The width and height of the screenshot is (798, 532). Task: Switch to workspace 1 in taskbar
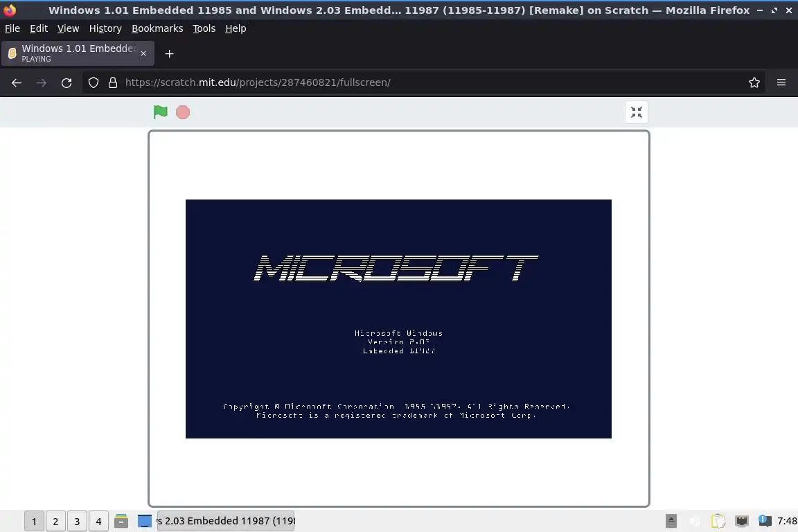pos(34,522)
